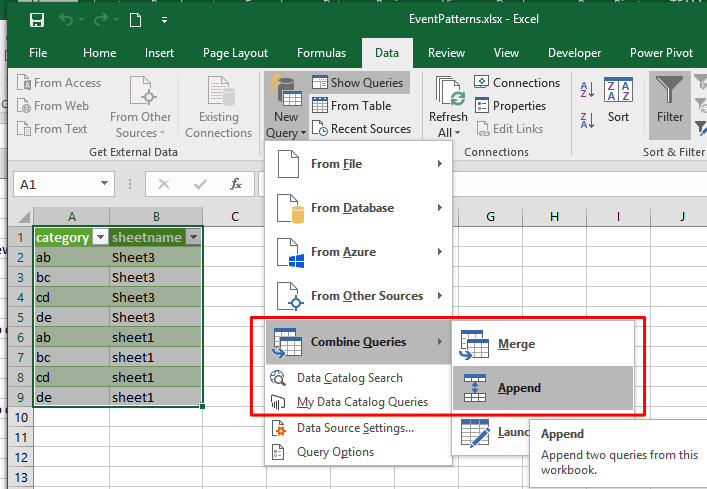
Task: Expand the Name Box dropdown arrow
Action: (x=104, y=183)
